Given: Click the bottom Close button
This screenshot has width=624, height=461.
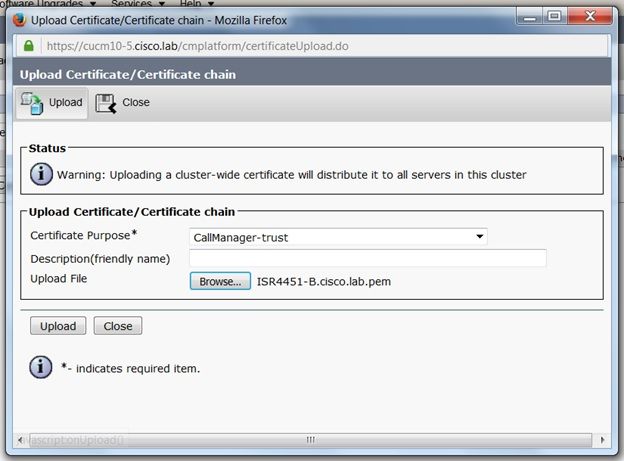Looking at the screenshot, I should [118, 326].
